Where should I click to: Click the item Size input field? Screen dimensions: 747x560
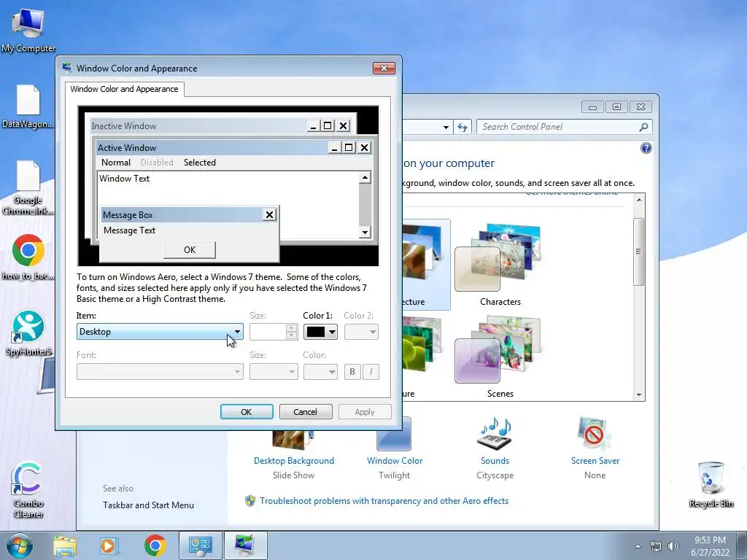(x=268, y=332)
